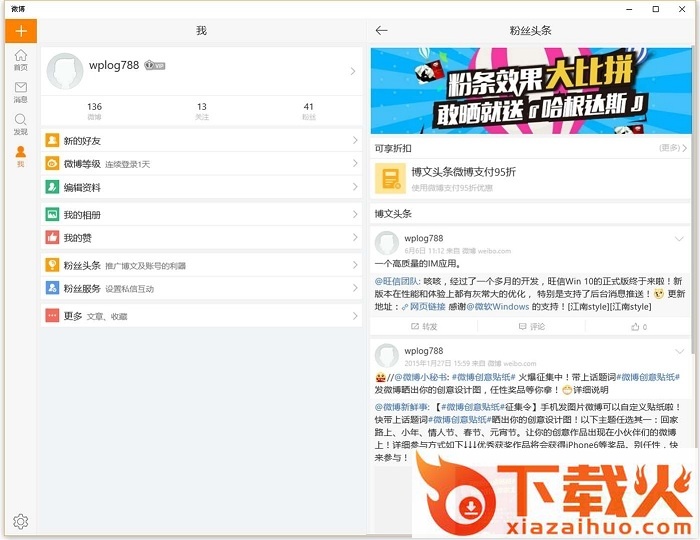
Task: Open the 13 关注 following count
Action: coord(202,111)
